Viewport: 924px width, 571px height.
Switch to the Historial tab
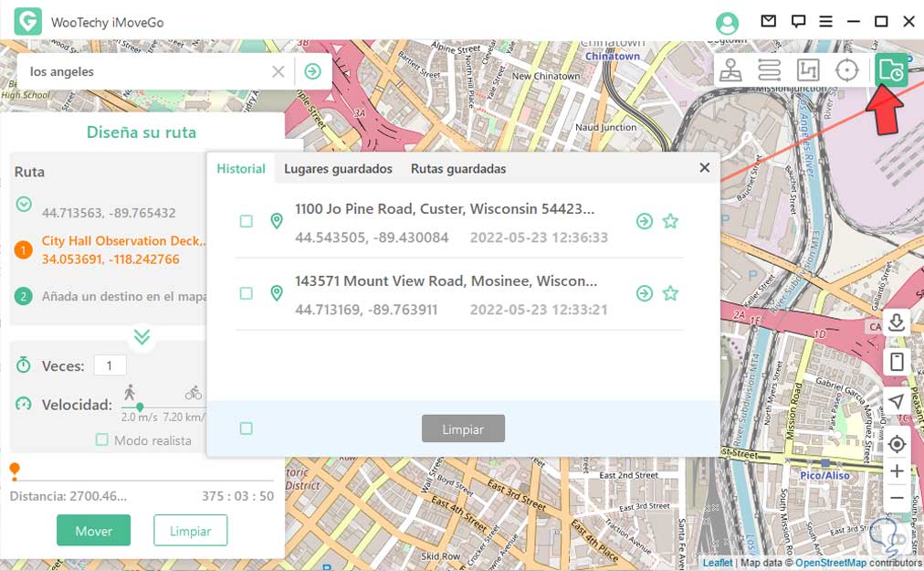(x=241, y=169)
